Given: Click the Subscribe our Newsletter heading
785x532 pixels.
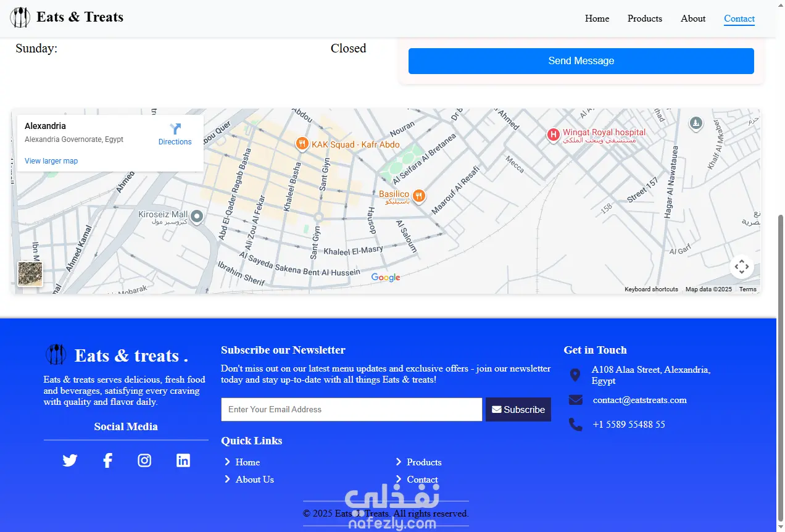Looking at the screenshot, I should click(283, 350).
